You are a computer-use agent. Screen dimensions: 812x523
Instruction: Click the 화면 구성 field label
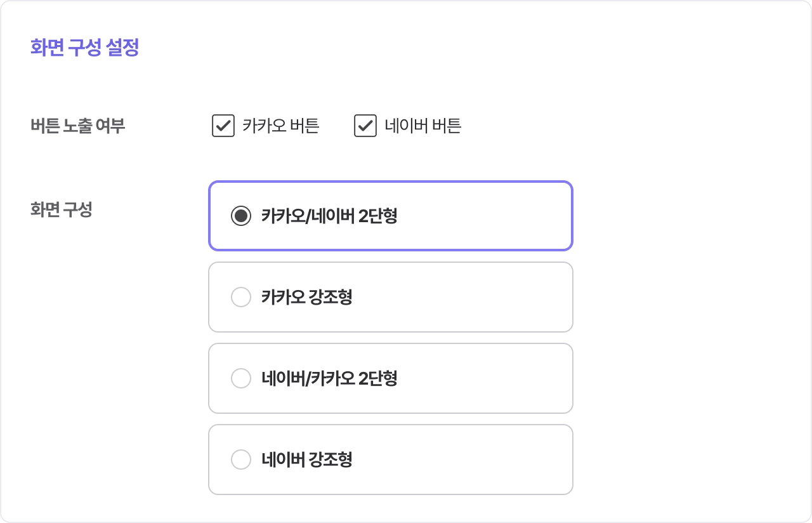[61, 210]
